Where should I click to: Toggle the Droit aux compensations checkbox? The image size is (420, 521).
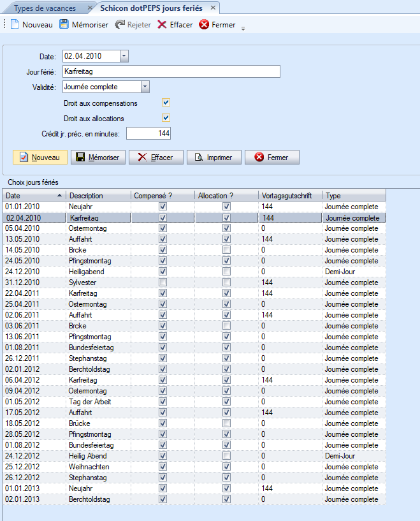[x=166, y=103]
